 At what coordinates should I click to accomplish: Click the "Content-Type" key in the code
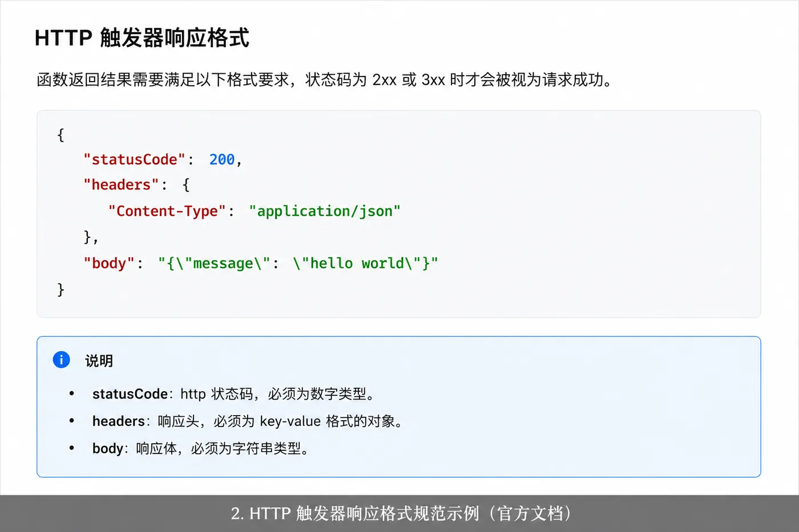[167, 211]
